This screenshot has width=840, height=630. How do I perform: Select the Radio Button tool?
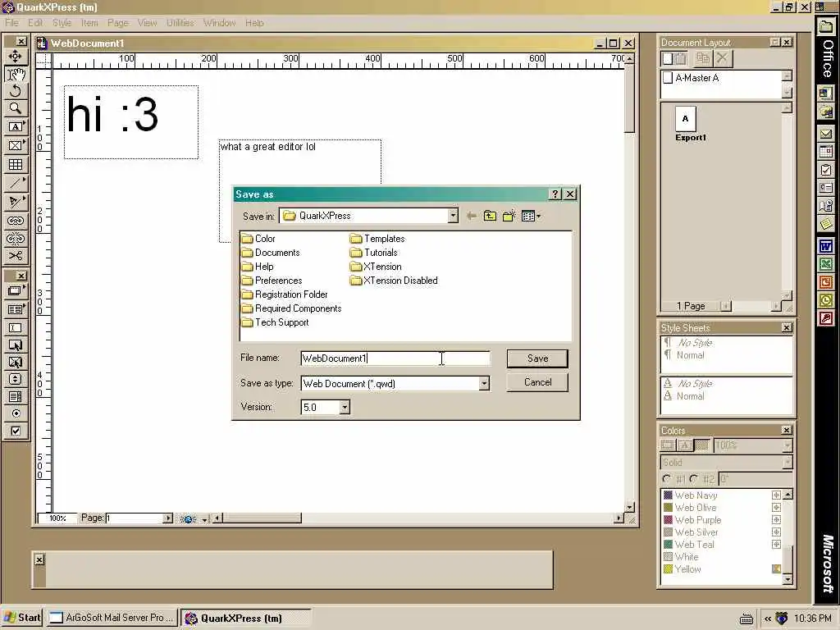(x=15, y=413)
